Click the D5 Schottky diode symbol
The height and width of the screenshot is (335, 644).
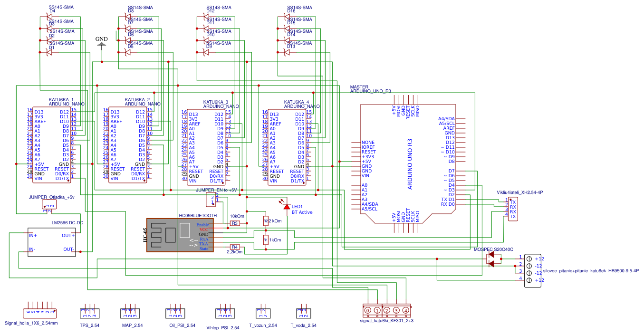click(x=128, y=52)
